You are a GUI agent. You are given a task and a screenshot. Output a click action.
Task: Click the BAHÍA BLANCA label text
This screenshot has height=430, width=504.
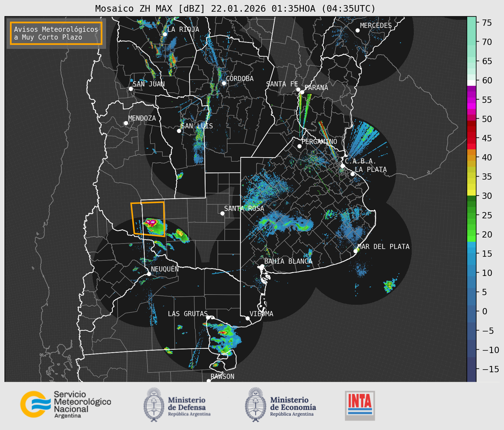pos(288,261)
